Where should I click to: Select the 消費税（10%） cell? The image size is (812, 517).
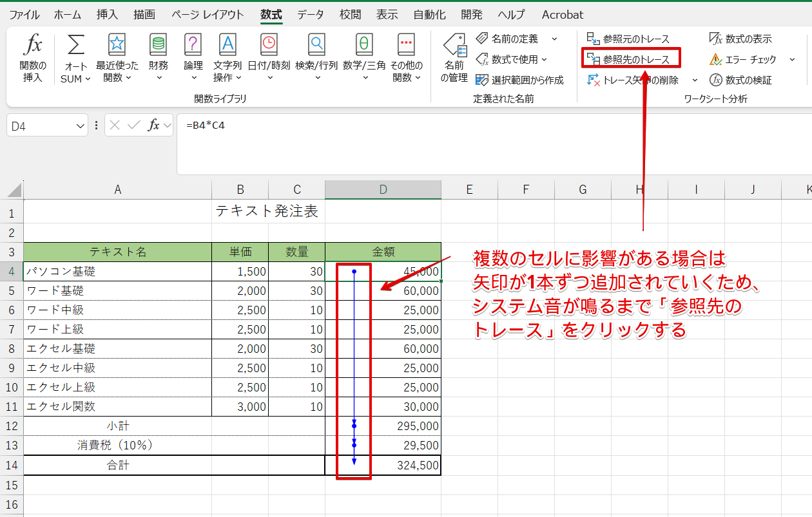click(118, 446)
